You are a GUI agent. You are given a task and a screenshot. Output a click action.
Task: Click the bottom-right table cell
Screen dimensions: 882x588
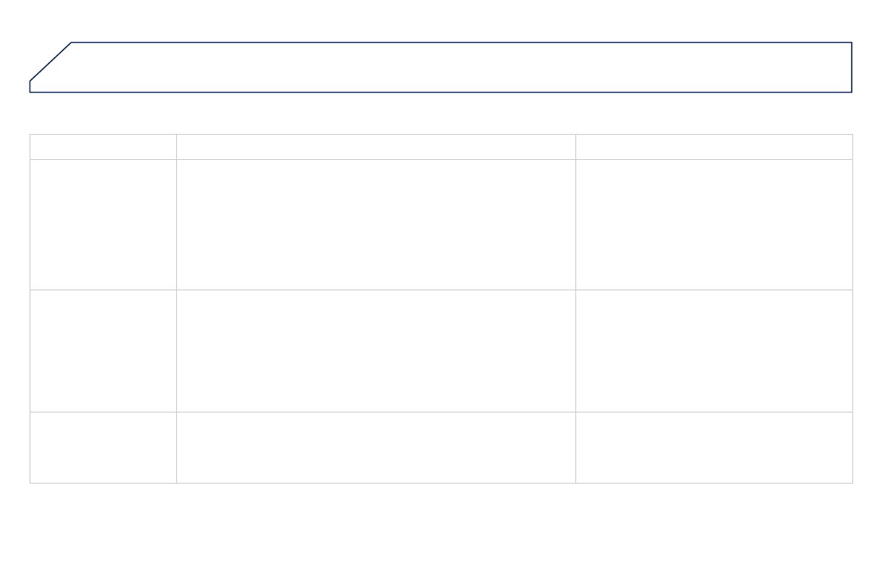(714, 447)
